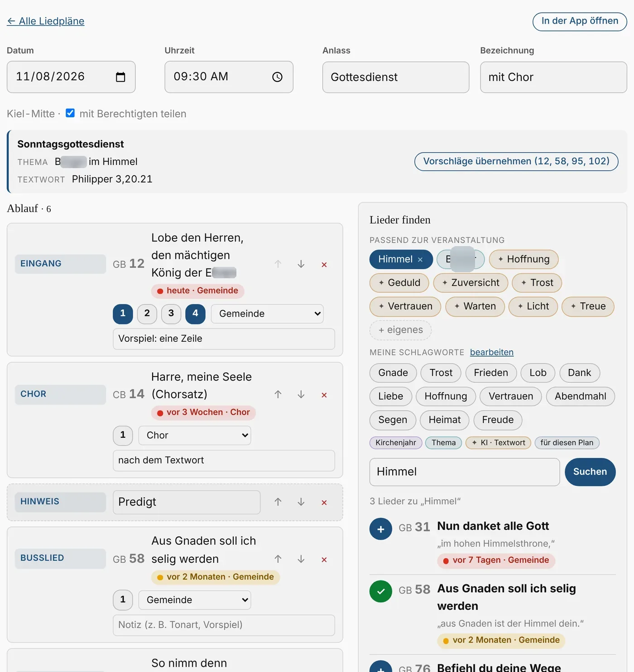Viewport: 634px width, 672px height.
Task: Move Aus Gnaden soll ich down
Action: (301, 559)
